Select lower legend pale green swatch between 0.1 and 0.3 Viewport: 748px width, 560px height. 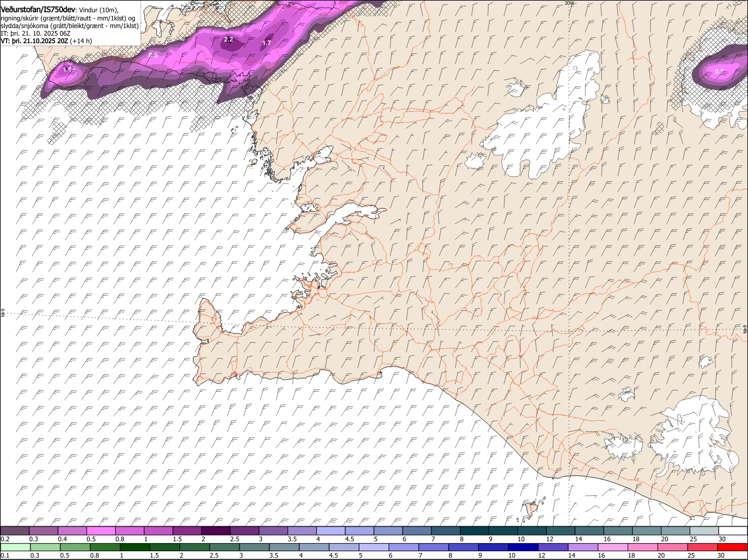coord(15,547)
